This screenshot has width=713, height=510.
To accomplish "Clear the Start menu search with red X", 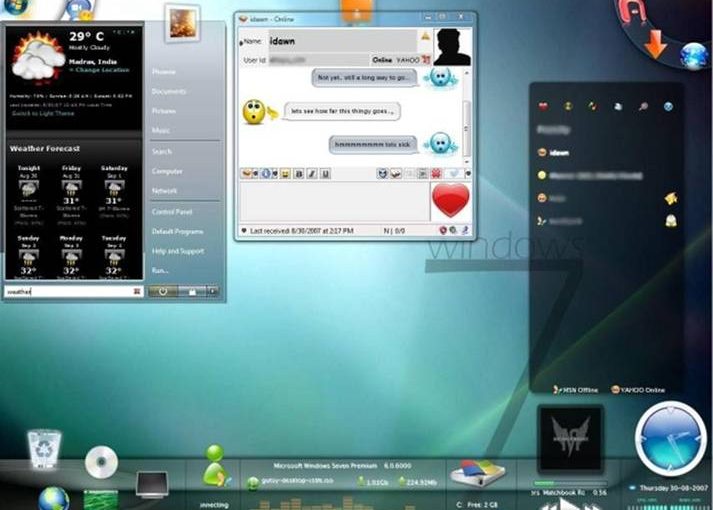I will coord(136,291).
